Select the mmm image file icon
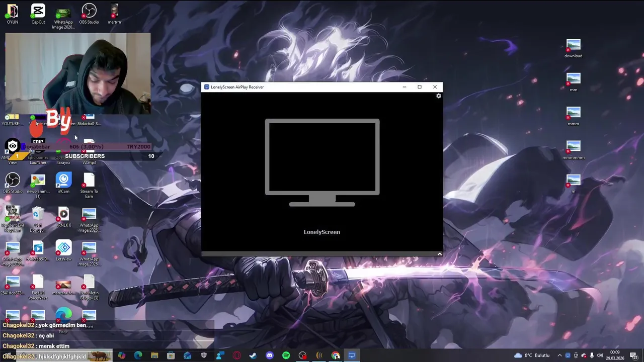This screenshot has width=644, height=362. tap(573, 116)
